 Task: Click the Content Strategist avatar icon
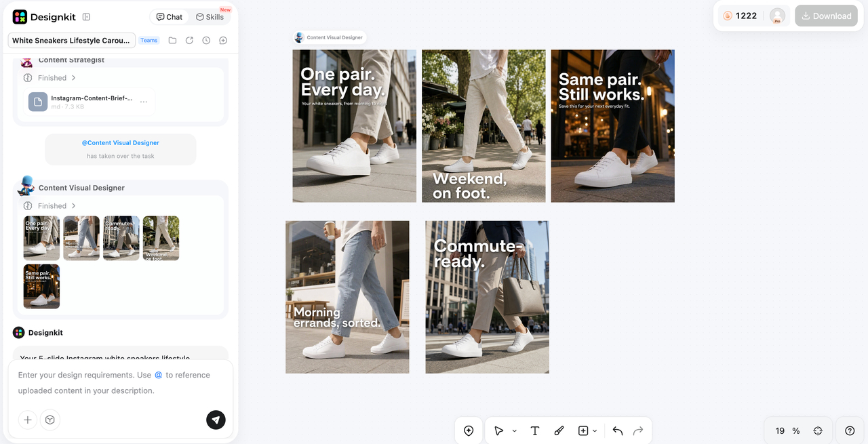pos(26,61)
